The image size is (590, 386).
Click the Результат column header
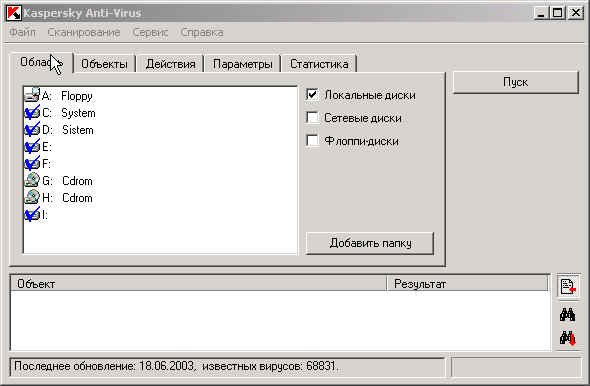click(x=467, y=284)
